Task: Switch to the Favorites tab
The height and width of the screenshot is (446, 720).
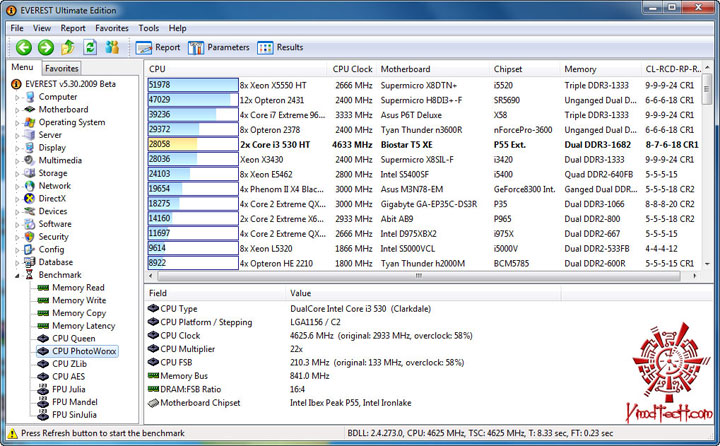Action: (62, 68)
